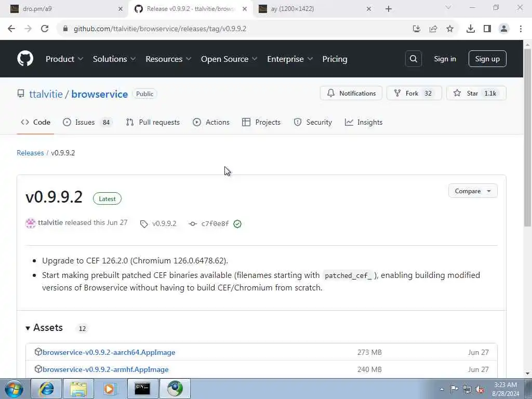Screen dimensions: 532x399
Task: Close the dro.pm/a9 tab
Action: pos(120,9)
